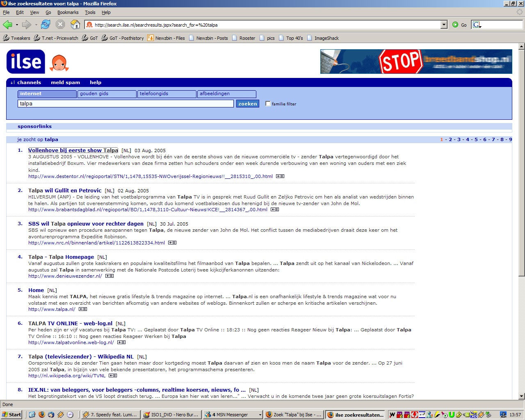Click the 'meld spam' link
Image resolution: width=525 pixels, height=420 pixels.
point(65,82)
